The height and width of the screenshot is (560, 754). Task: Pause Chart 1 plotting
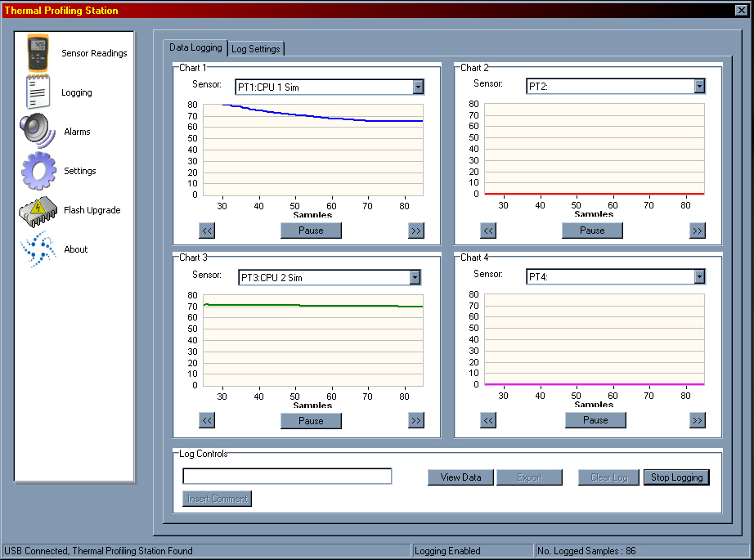point(311,231)
